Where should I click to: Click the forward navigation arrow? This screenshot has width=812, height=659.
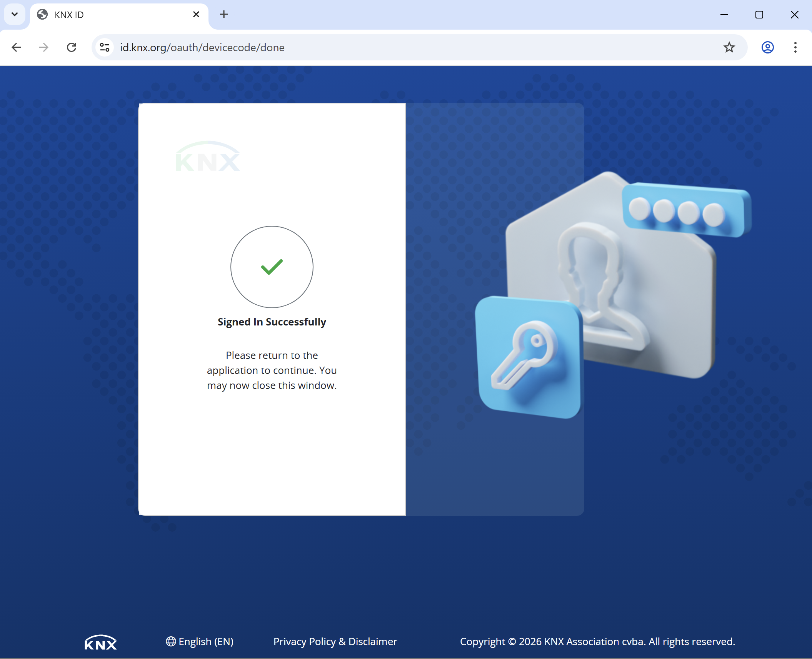(x=44, y=47)
